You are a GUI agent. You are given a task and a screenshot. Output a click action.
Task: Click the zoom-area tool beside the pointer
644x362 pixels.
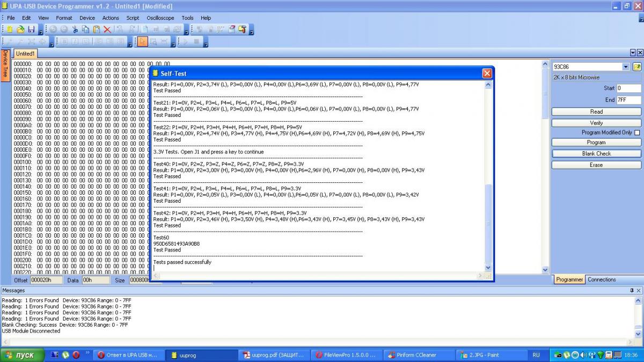point(153,42)
